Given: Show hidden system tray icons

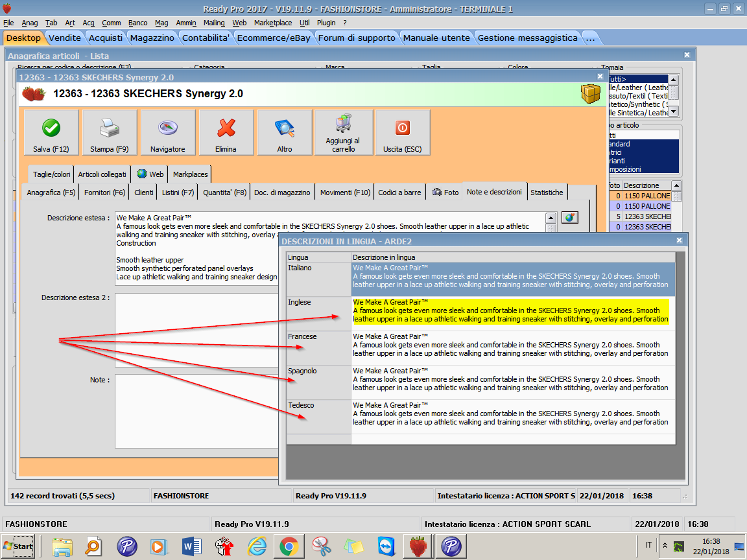Looking at the screenshot, I should pos(665,545).
